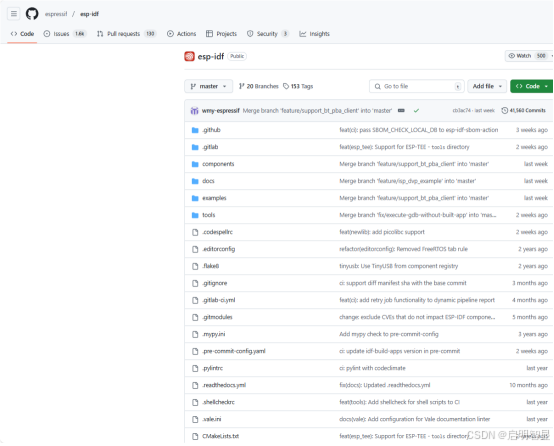Viewport: 554px width, 446px height.
Task: Open the 41,560 Commits history link
Action: pyautogui.click(x=523, y=111)
